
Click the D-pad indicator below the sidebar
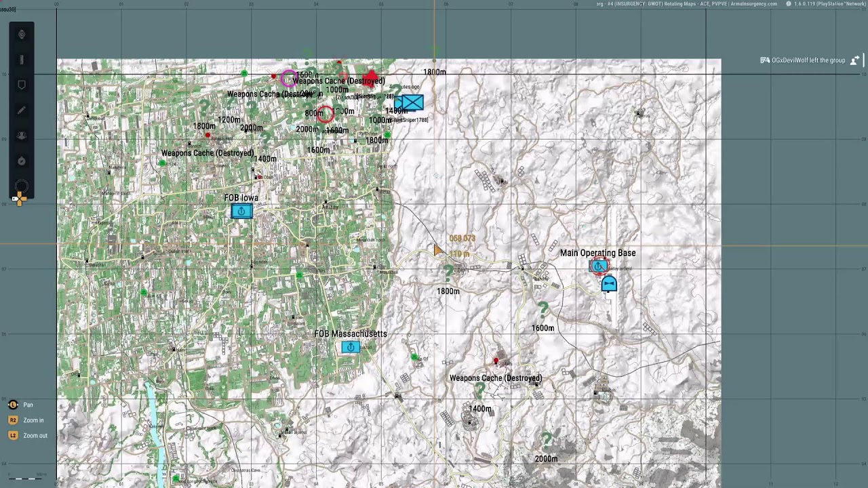[x=18, y=199]
